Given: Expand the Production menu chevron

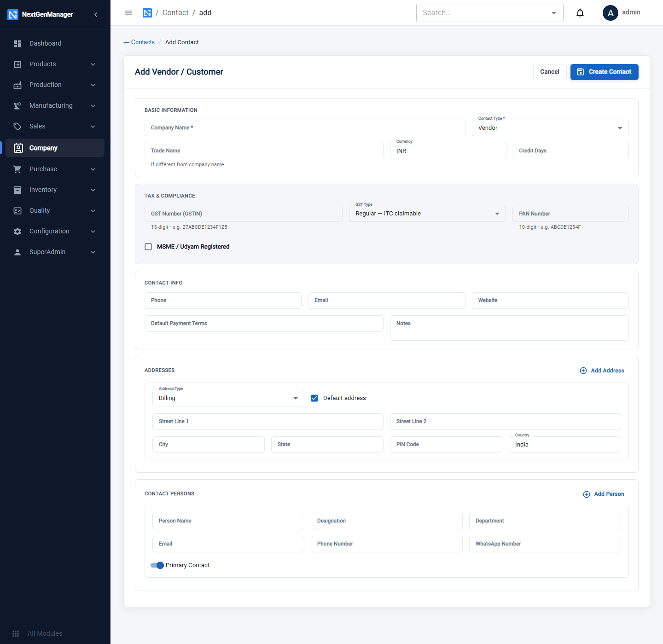Looking at the screenshot, I should [93, 85].
